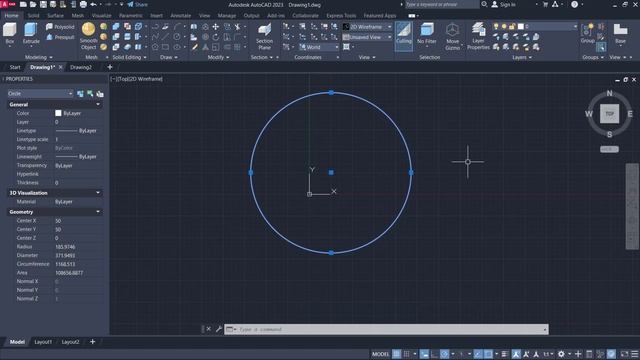Search with the magnifier icon in title bar
The height and width of the screenshot is (360, 640).
(484, 4)
